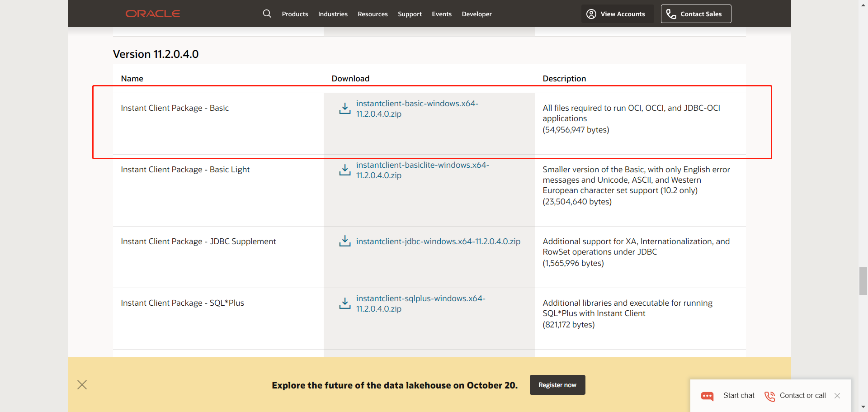Click the person icon in View Accounts

point(591,14)
